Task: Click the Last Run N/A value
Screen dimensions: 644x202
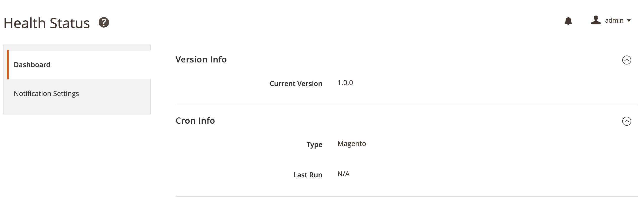Action: pos(344,174)
